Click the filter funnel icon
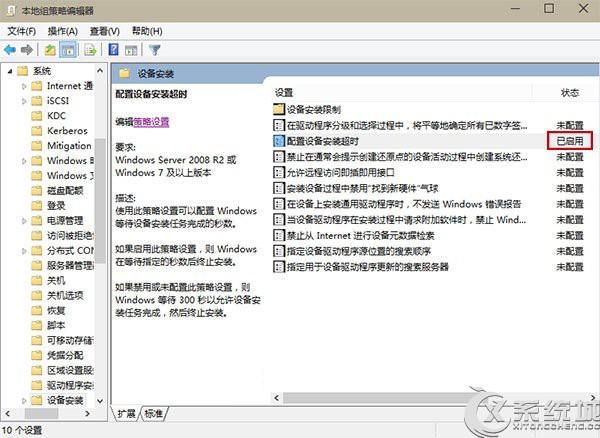Screen dimensions: 600x438 pos(155,50)
